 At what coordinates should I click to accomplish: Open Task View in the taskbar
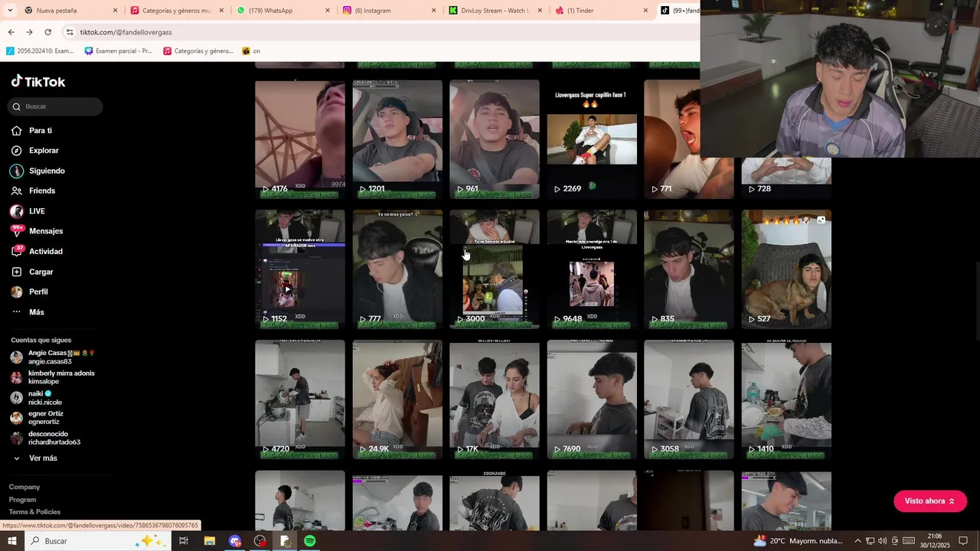click(x=184, y=541)
